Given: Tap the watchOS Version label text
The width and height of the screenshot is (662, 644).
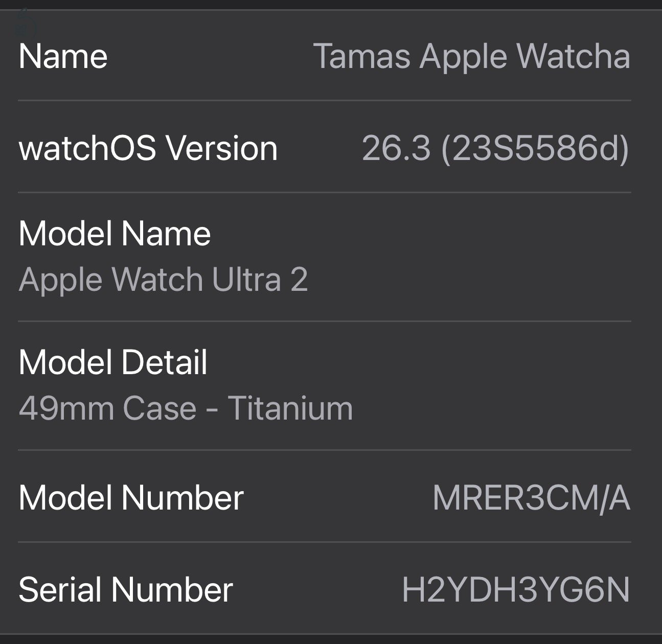Looking at the screenshot, I should (x=147, y=148).
